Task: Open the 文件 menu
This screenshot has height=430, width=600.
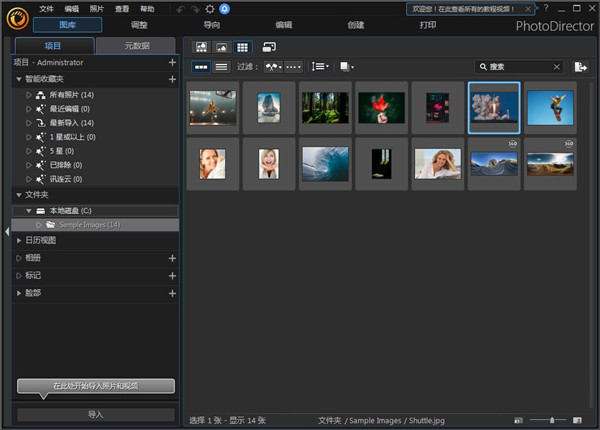Action: [x=46, y=8]
